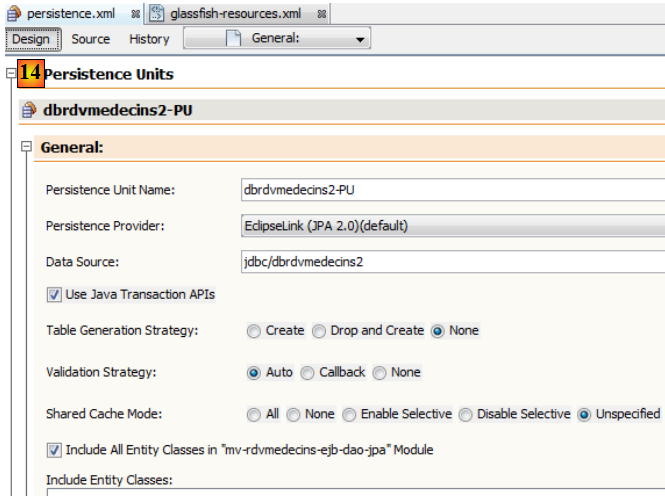Viewport: 665px width, 496px height.
Task: Click the glassfish-resources.xml file icon
Action: (157, 13)
